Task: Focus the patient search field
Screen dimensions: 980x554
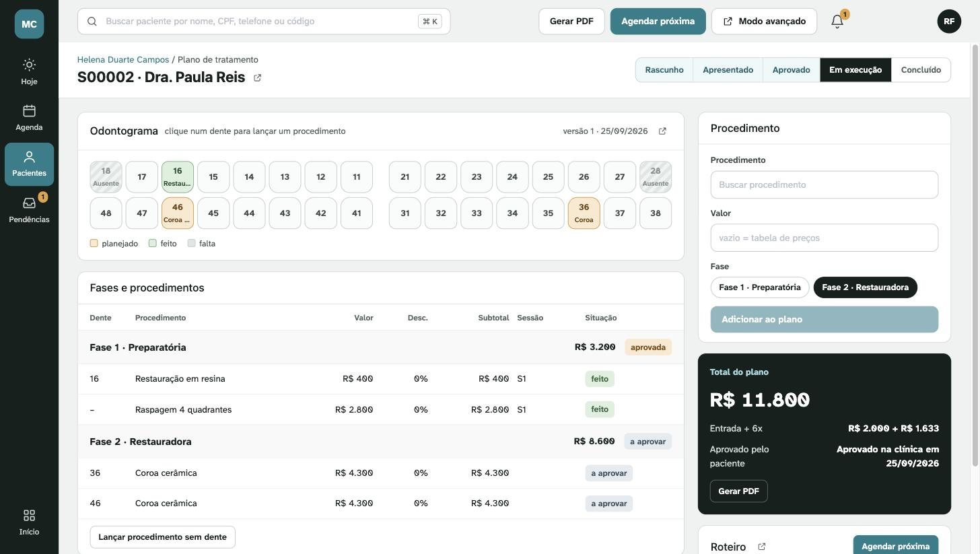Action: [x=264, y=22]
